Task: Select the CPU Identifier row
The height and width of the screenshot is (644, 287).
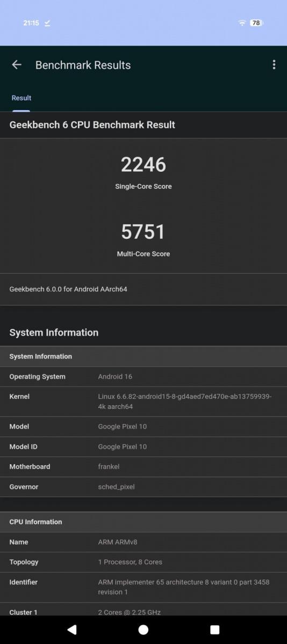Action: click(x=143, y=587)
